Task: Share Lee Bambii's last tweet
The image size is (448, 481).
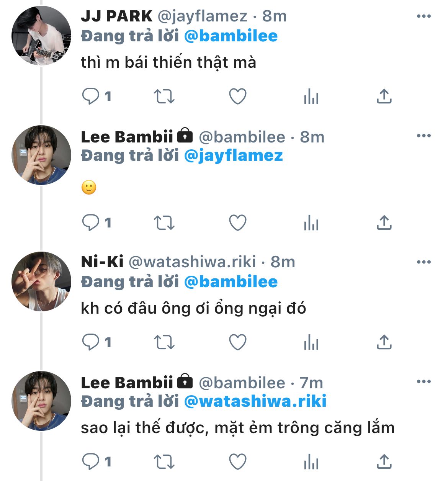Action: (384, 462)
